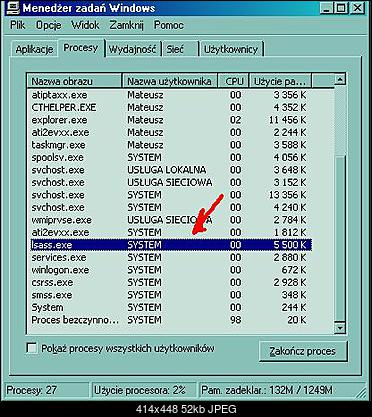Sort by Użycie pamięci column header
The width and height of the screenshot is (372, 417).
[280, 81]
